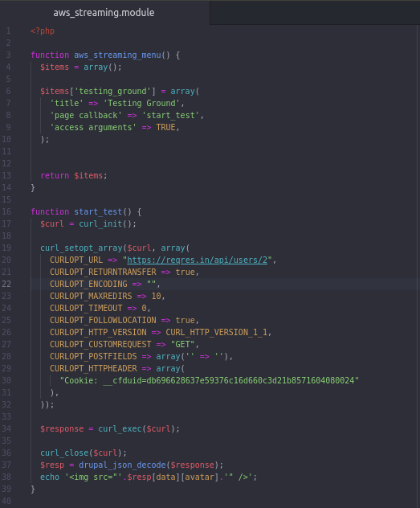Click the 'return $items;' statement
The width and height of the screenshot is (420, 508).
point(74,175)
